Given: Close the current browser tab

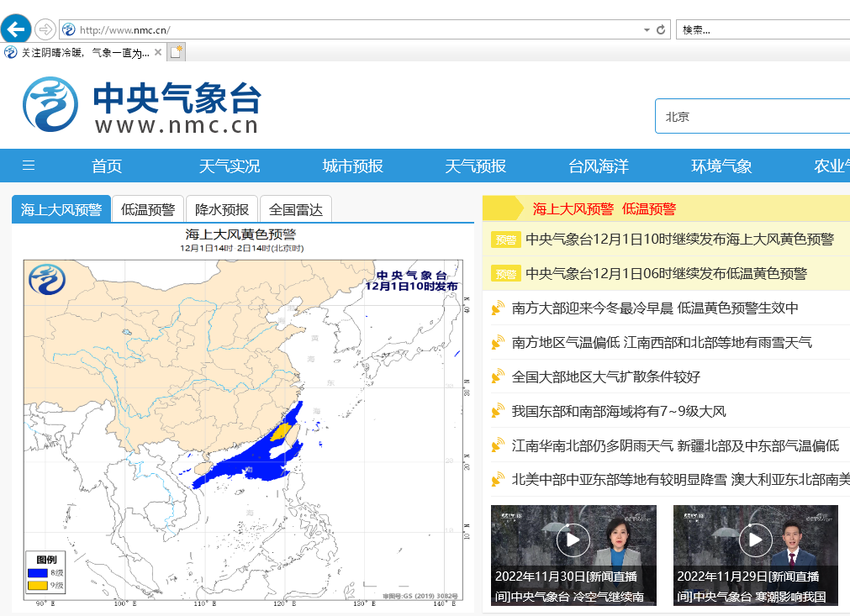Looking at the screenshot, I should point(158,52).
